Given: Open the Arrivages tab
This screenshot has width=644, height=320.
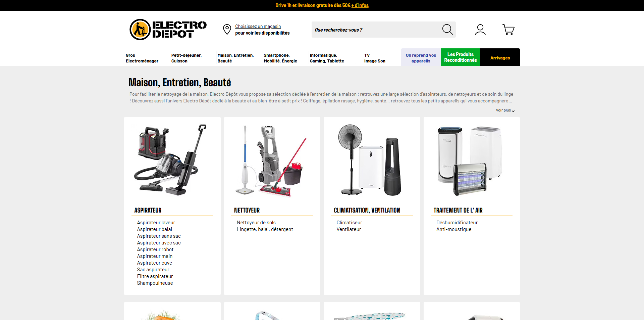Looking at the screenshot, I should click(x=500, y=57).
